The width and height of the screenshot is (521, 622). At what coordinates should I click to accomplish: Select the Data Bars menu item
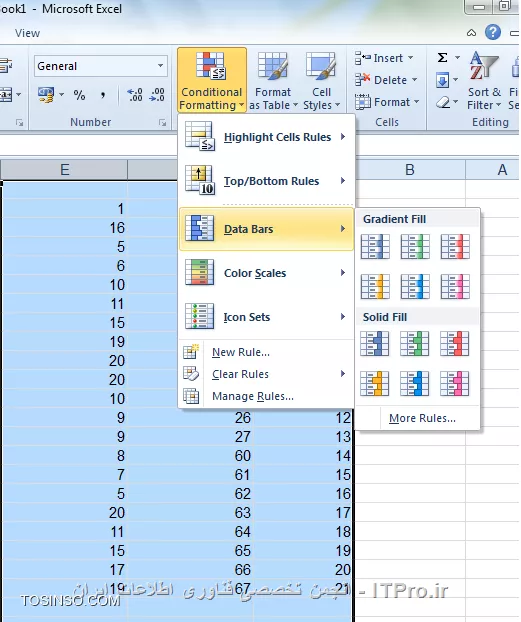tap(266, 229)
